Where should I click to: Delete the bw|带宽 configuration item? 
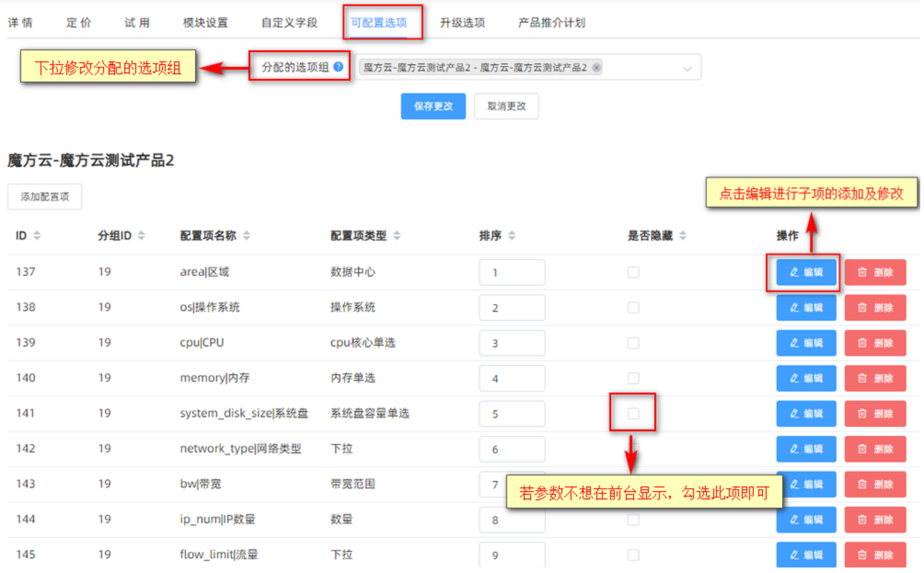(876, 485)
